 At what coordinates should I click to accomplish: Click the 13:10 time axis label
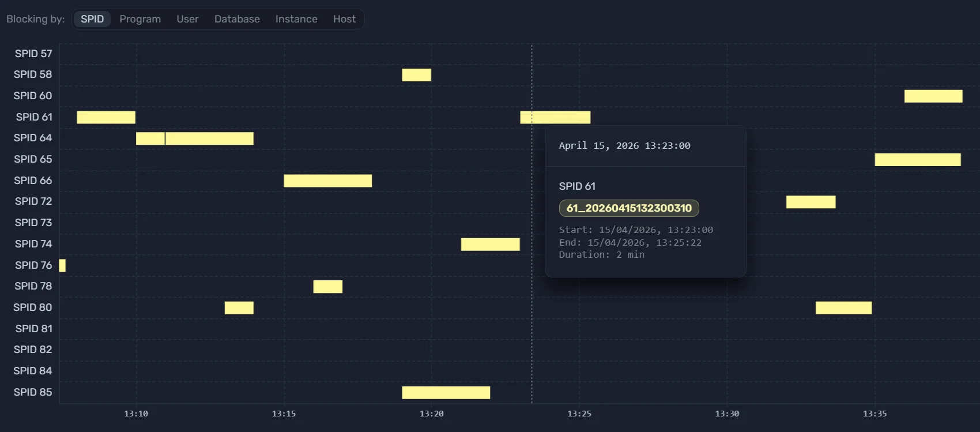coord(136,414)
